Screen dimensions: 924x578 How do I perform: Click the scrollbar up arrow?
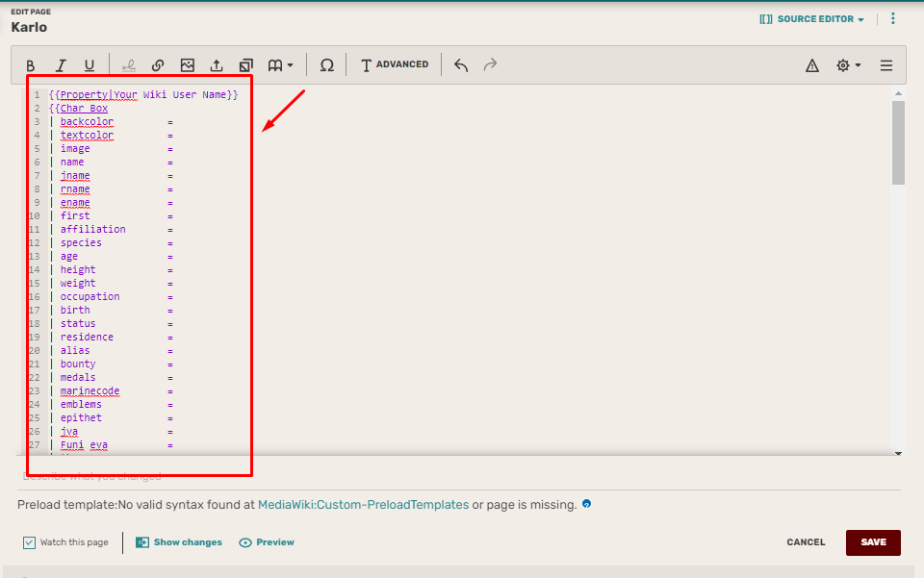(898, 93)
